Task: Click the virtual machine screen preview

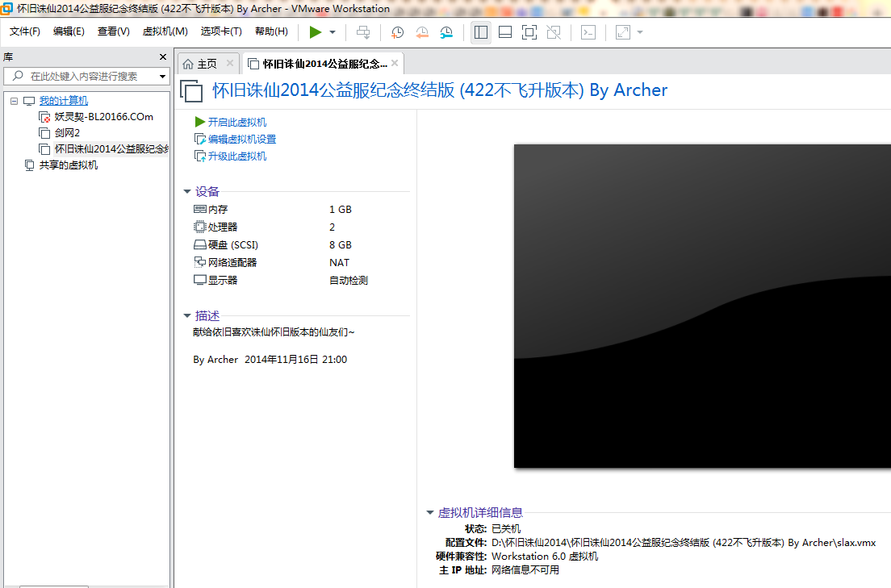Action: tap(702, 307)
